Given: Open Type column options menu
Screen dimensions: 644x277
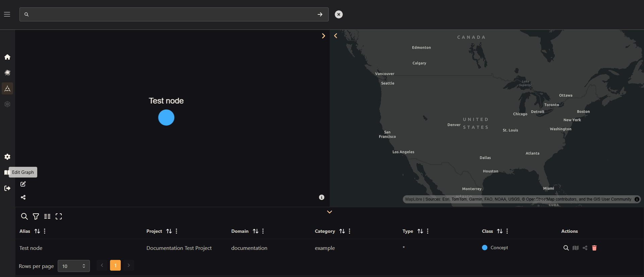Looking at the screenshot, I should point(428,231).
